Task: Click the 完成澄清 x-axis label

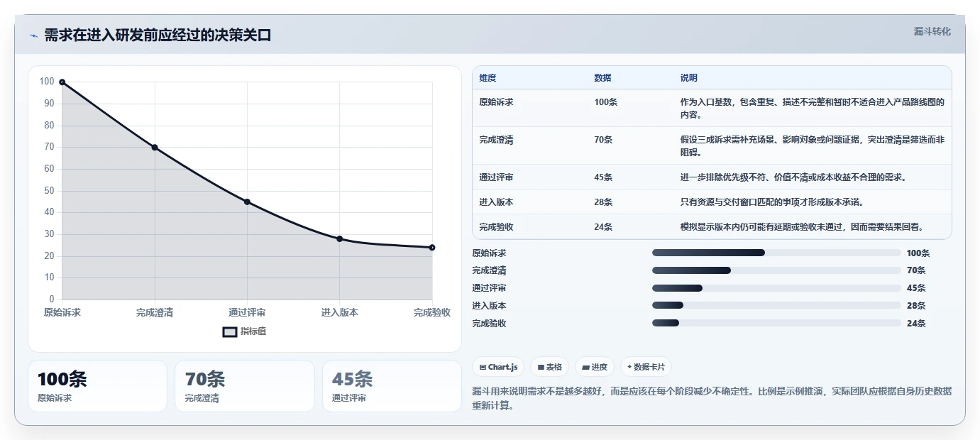Action: (x=155, y=312)
